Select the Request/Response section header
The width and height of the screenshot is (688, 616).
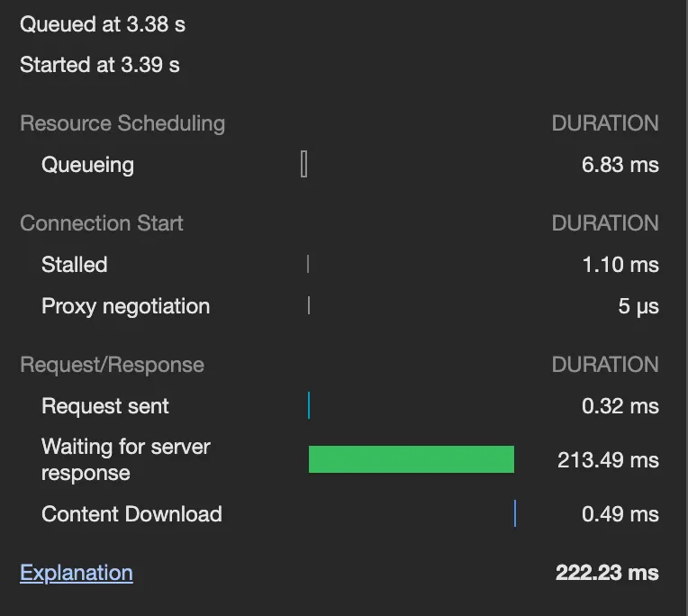[113, 365]
